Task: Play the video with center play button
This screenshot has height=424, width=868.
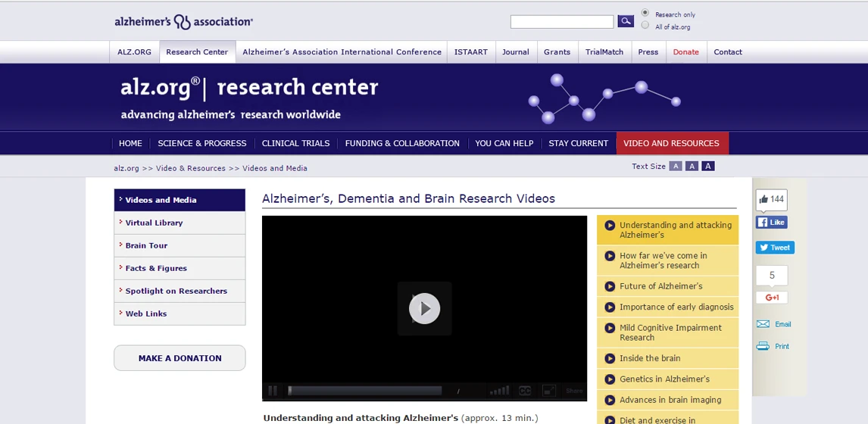Action: pyautogui.click(x=425, y=308)
